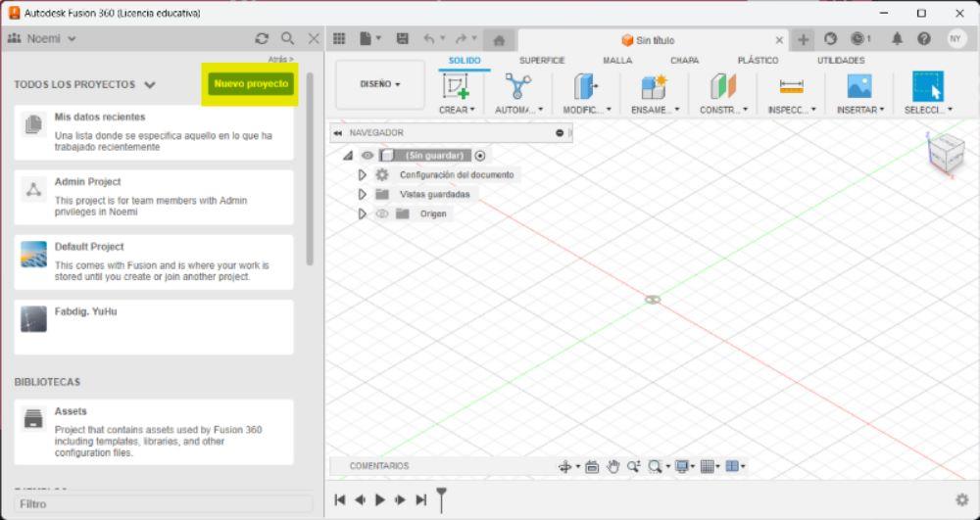Image resolution: width=980 pixels, height=520 pixels.
Task: Collapse the browser with the minus circle icon
Action: pyautogui.click(x=560, y=133)
